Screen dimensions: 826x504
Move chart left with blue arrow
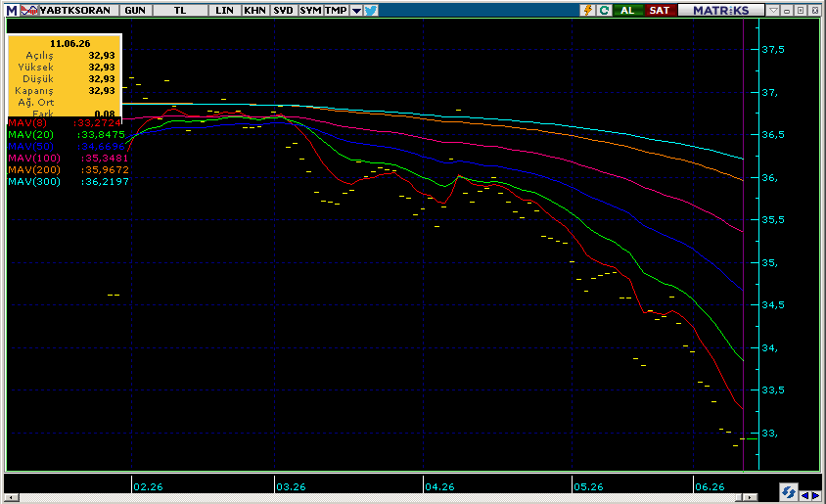(x=804, y=495)
